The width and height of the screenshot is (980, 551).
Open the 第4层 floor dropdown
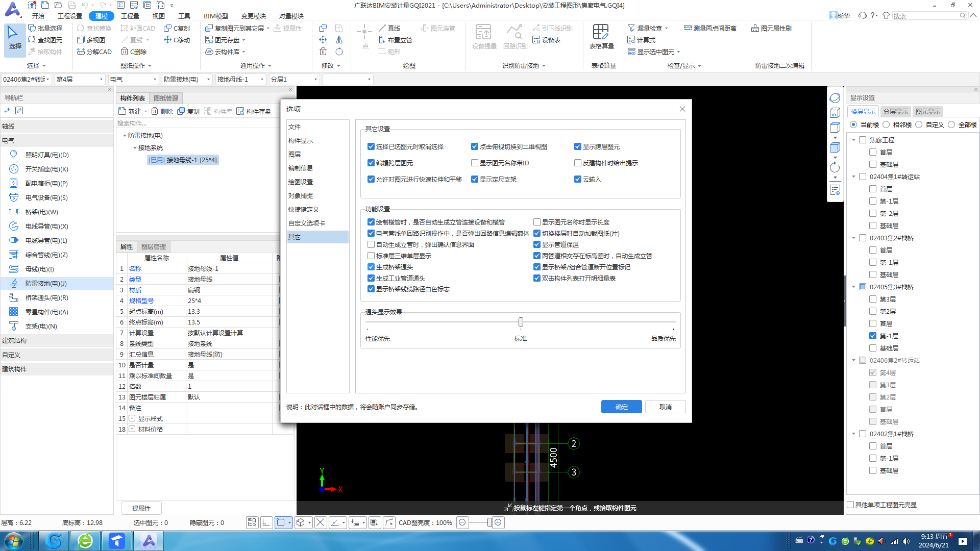click(x=80, y=79)
